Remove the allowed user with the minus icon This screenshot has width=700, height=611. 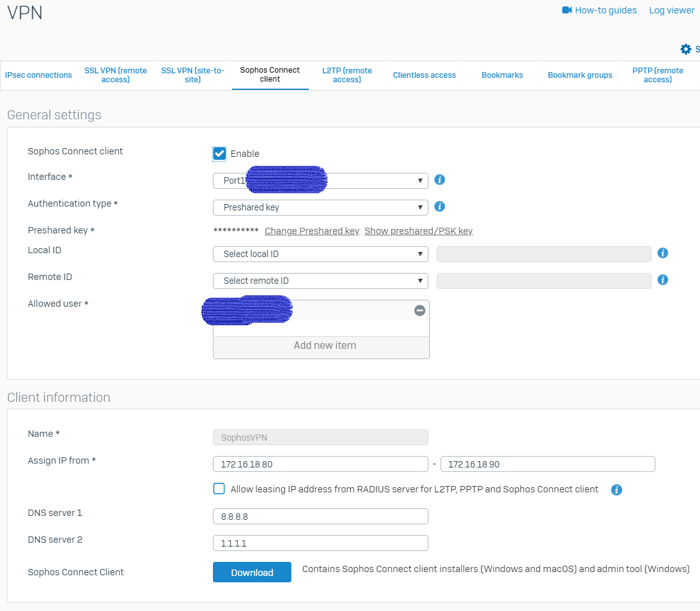coord(419,311)
